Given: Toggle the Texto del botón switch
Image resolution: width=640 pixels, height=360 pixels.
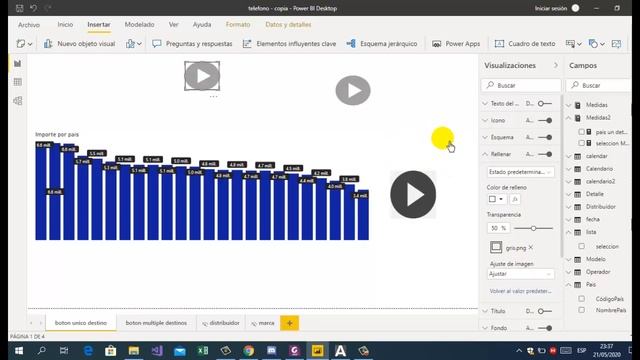Looking at the screenshot, I should tap(544, 104).
